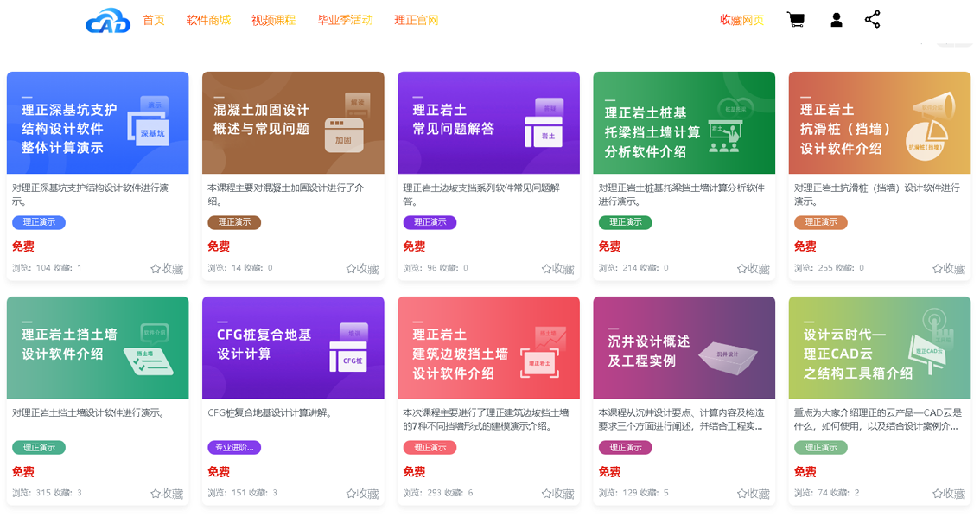The height and width of the screenshot is (517, 980).
Task: Favorite the 混凝土加固设计 course via star 收藏
Action: click(x=362, y=269)
